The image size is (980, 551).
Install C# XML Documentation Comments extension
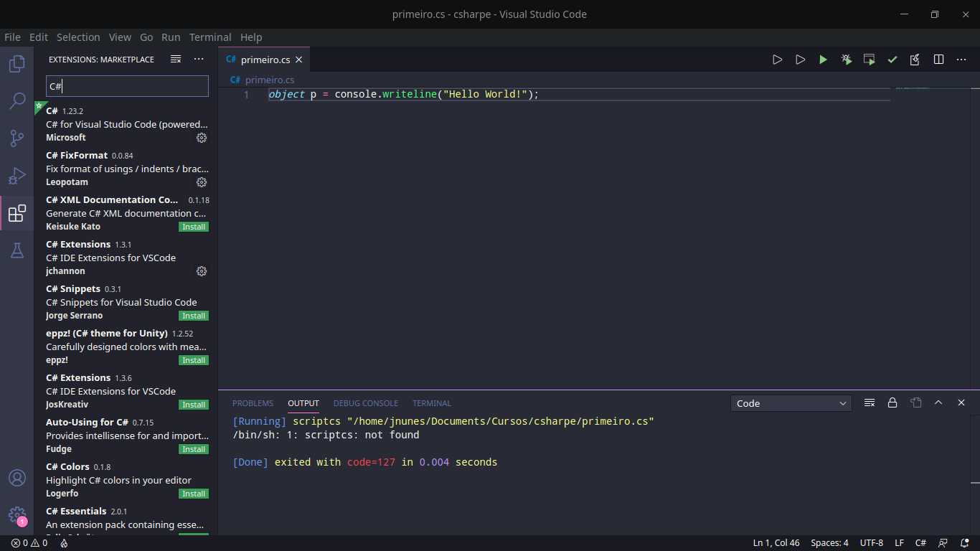click(194, 227)
